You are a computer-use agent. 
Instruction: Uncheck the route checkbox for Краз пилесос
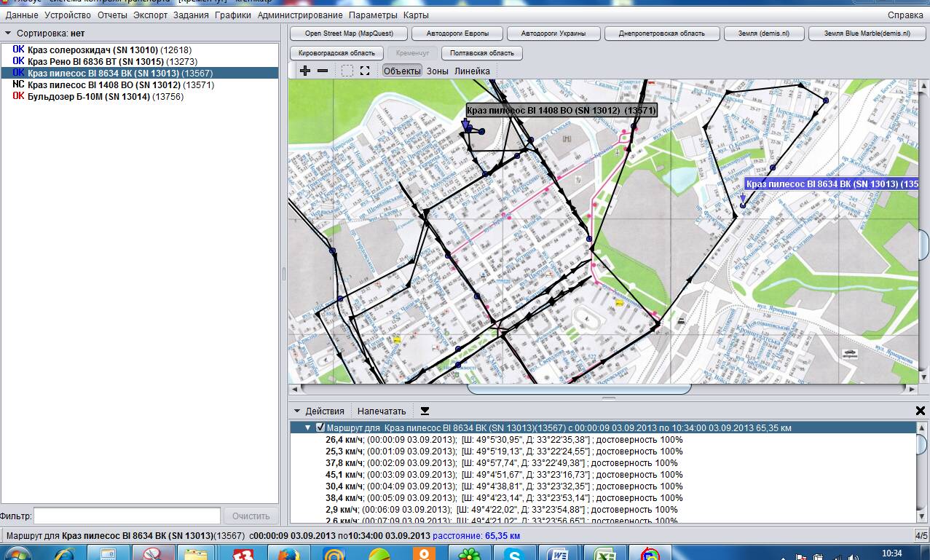(x=320, y=428)
